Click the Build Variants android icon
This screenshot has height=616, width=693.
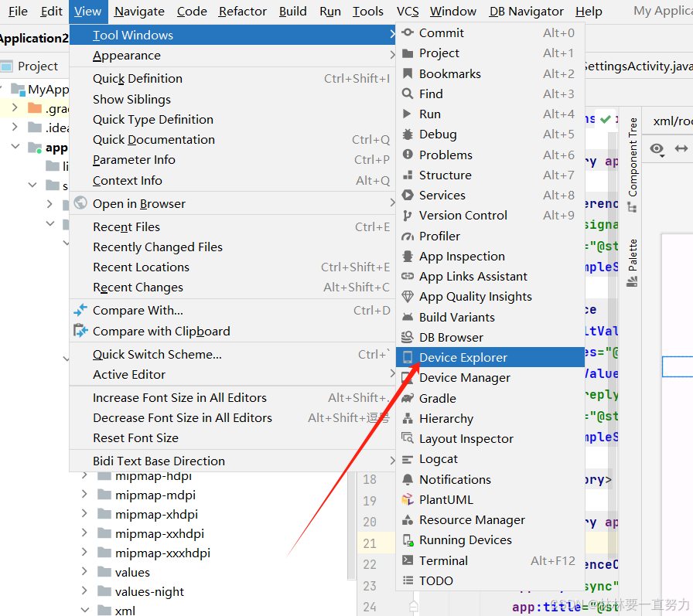(x=408, y=317)
